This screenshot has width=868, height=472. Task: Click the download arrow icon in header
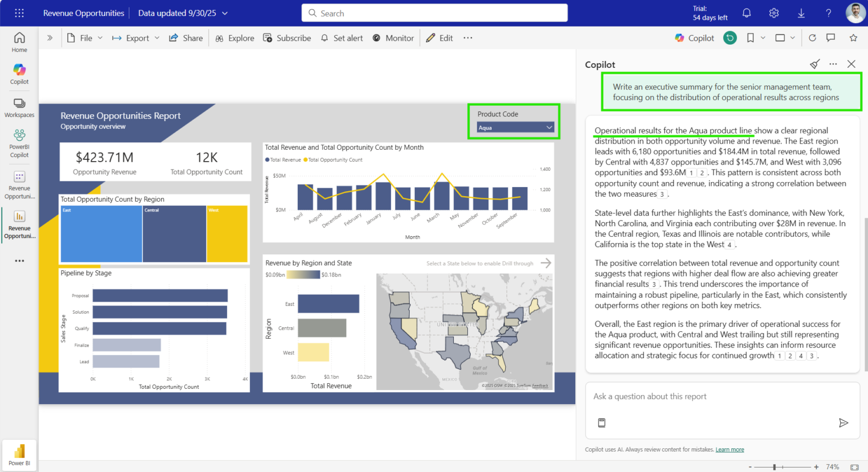tap(801, 13)
